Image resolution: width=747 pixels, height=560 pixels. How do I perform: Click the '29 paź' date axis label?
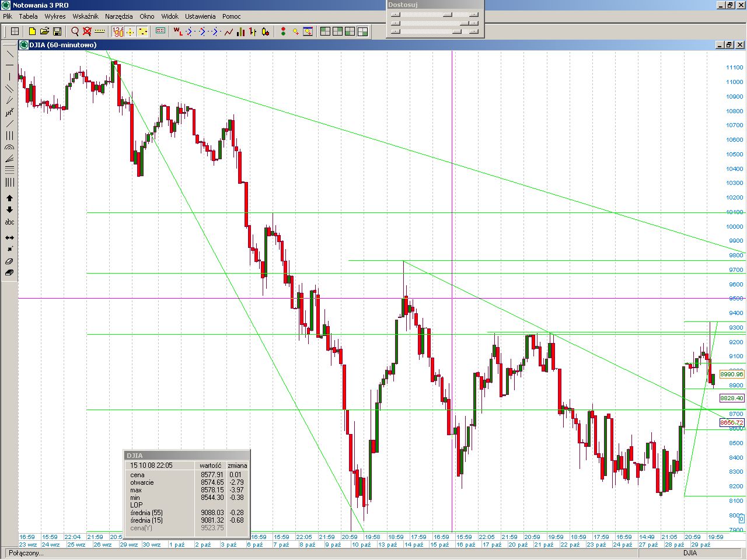(701, 545)
